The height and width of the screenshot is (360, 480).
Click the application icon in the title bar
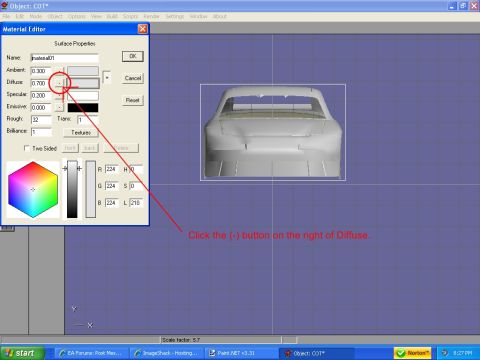4,6
